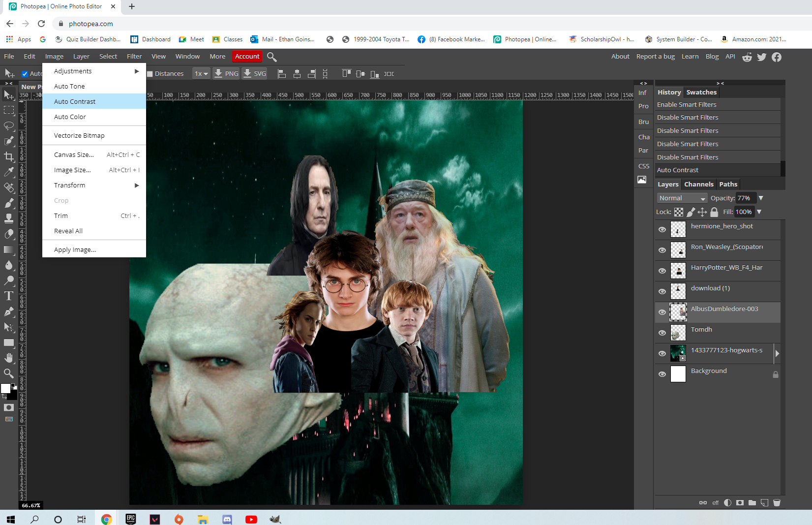Select the Zoom tool in toolbar
This screenshot has height=525, width=812.
click(x=9, y=373)
